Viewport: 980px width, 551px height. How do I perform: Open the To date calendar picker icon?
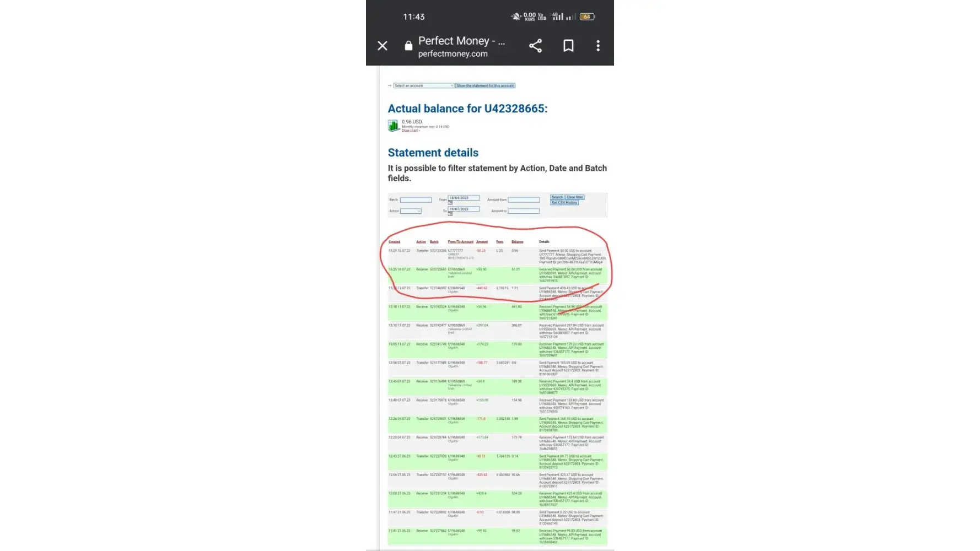[x=450, y=214]
